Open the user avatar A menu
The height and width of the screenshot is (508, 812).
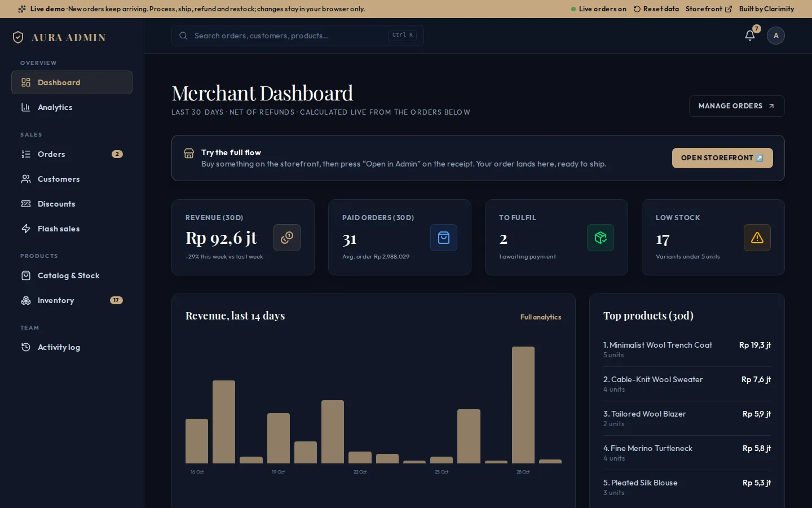776,36
